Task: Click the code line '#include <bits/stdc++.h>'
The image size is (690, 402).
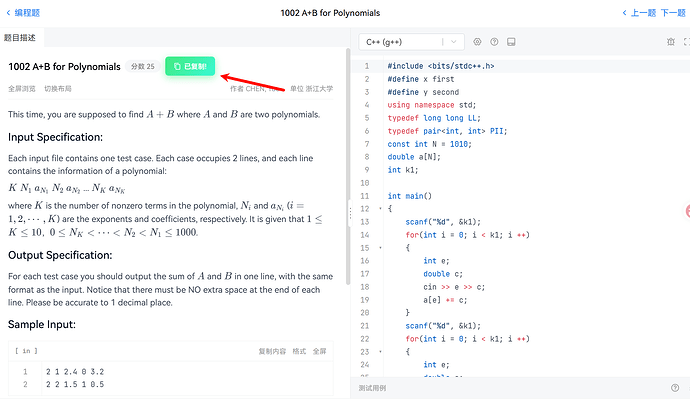Action: tap(441, 66)
